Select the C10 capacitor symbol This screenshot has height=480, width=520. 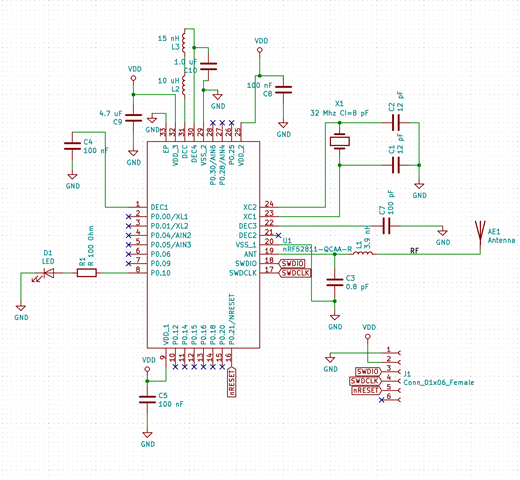(x=208, y=66)
